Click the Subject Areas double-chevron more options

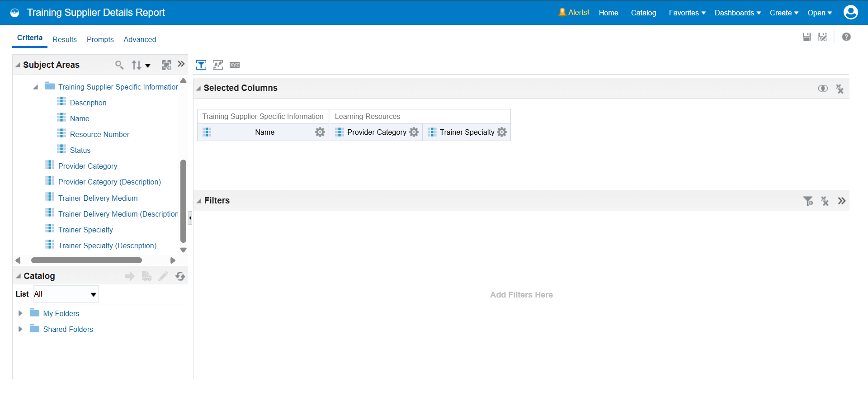181,64
